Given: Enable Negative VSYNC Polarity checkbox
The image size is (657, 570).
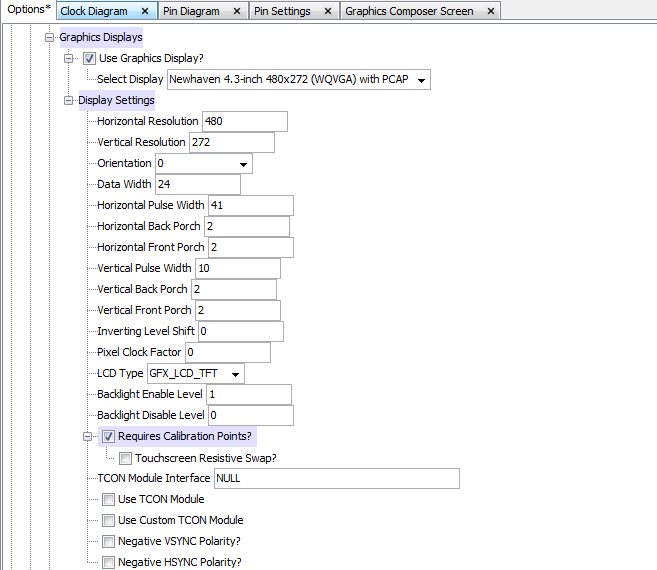Looking at the screenshot, I should coord(108,541).
